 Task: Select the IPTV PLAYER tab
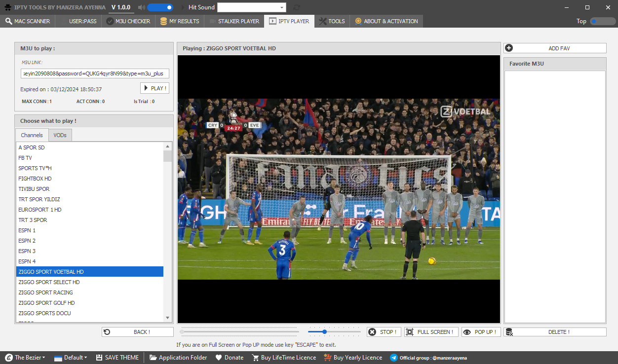289,21
